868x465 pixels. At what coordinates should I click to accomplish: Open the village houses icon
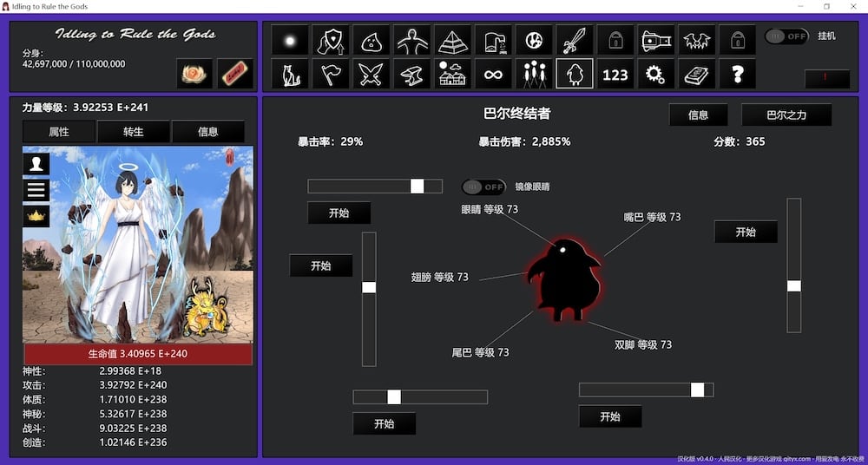(452, 74)
